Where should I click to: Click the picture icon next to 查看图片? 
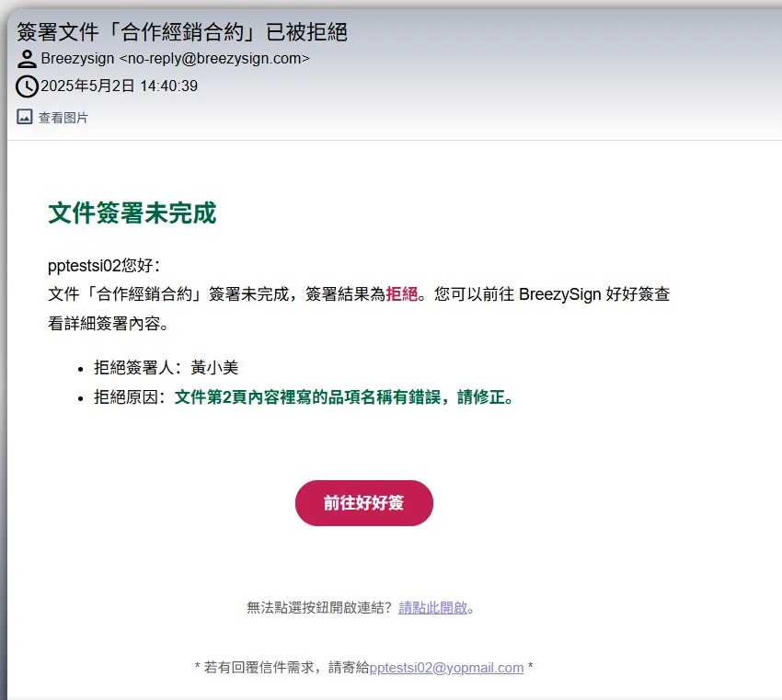pyautogui.click(x=25, y=117)
